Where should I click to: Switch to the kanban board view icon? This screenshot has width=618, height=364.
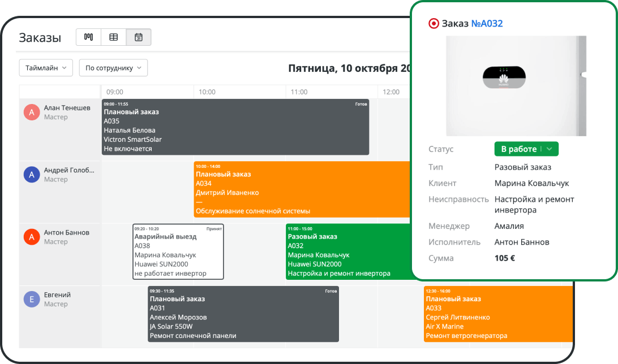(89, 37)
